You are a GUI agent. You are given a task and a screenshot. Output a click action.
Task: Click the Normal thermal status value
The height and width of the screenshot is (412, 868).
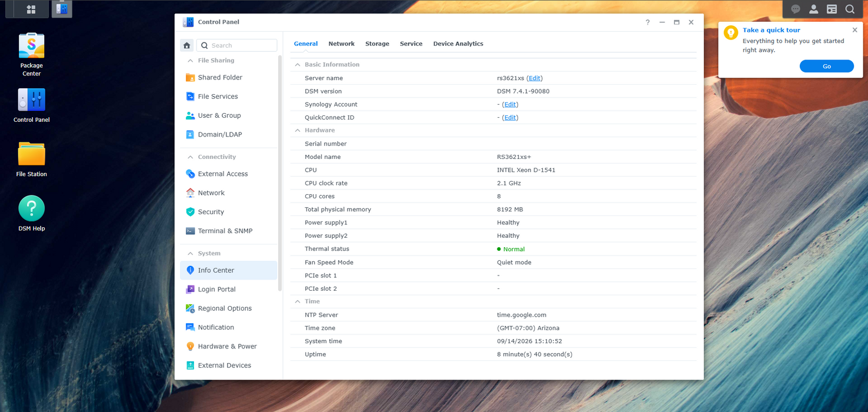pyautogui.click(x=513, y=249)
